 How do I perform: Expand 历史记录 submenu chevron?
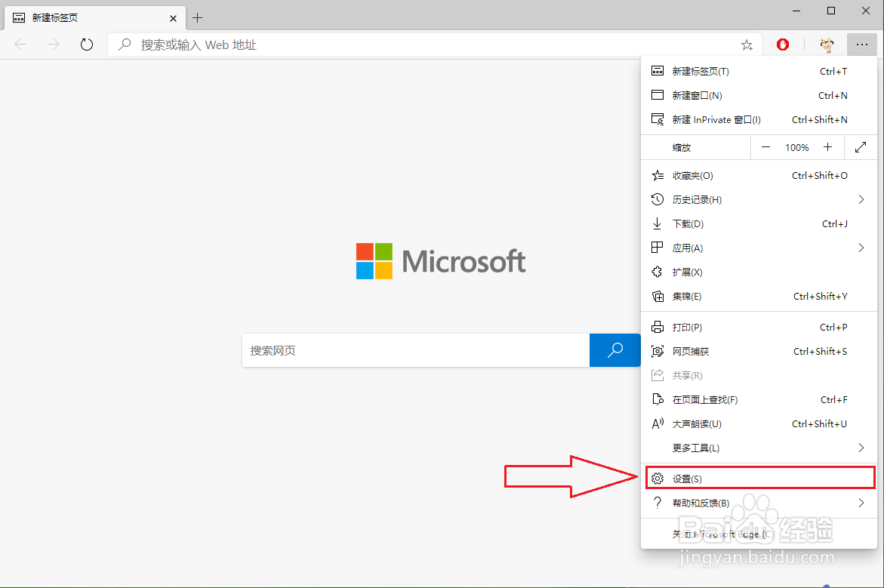861,199
